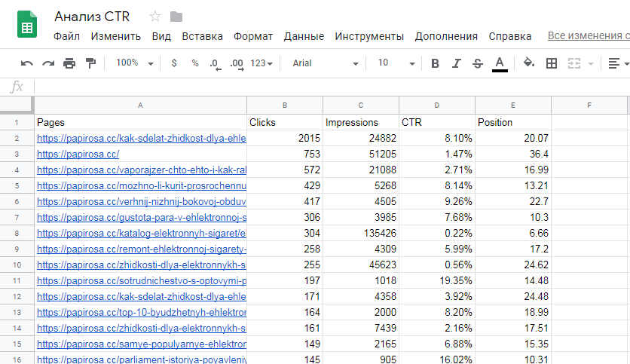630x364 pixels.
Task: Select the Pages header cell
Action: tap(141, 122)
